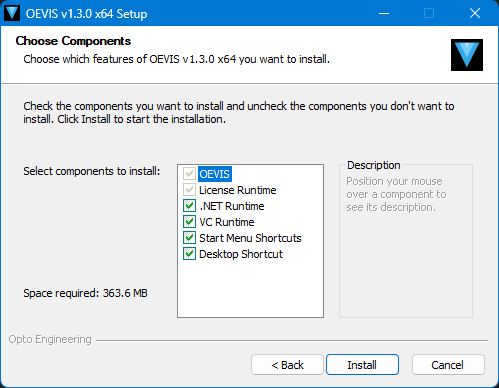Click the Space required 363.6 MB text

tap(85, 293)
